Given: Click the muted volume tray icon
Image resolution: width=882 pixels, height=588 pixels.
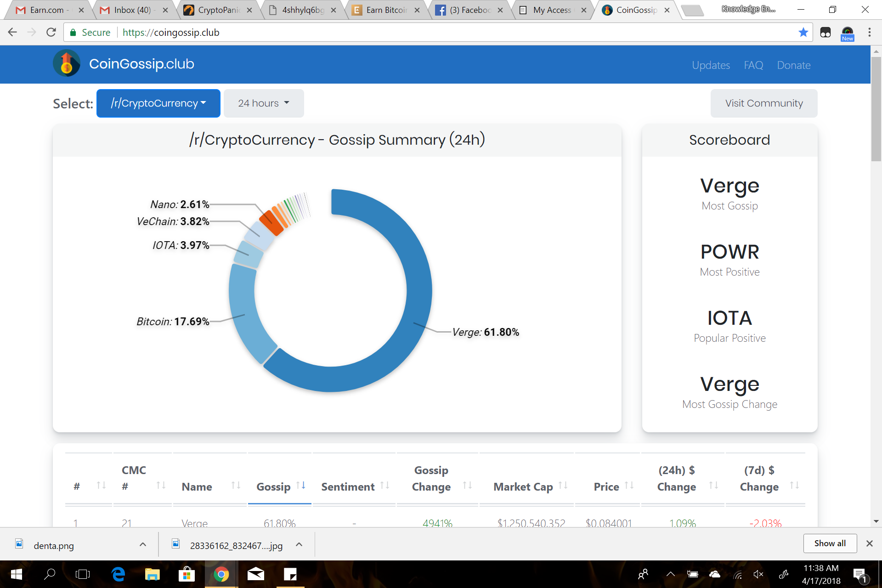Looking at the screenshot, I should pyautogui.click(x=758, y=574).
